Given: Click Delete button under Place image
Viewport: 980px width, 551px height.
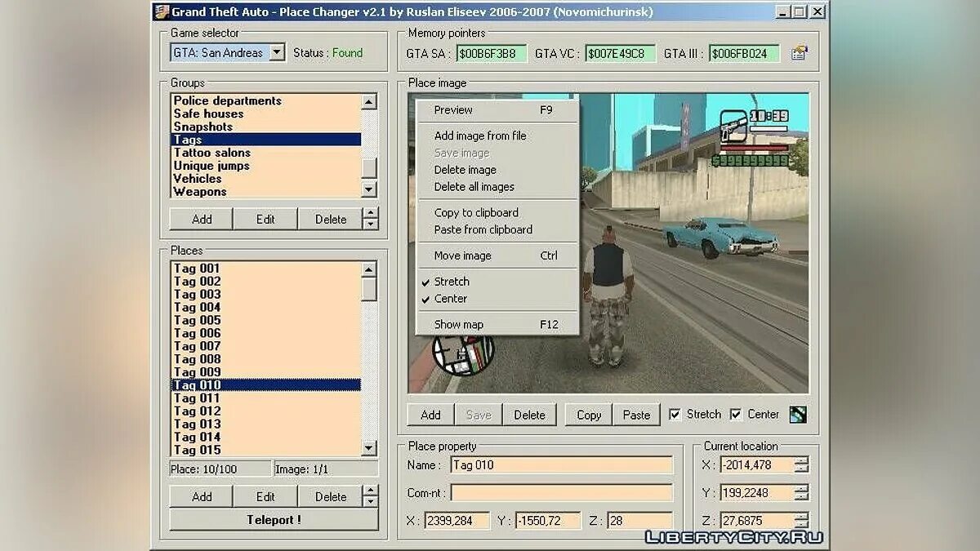Looking at the screenshot, I should tap(529, 415).
